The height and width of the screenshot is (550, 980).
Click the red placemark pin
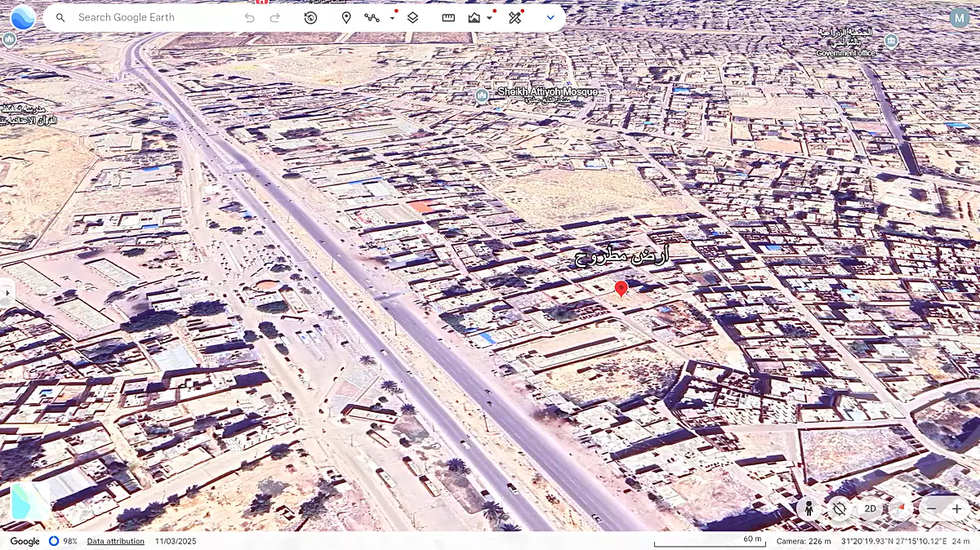[621, 289]
